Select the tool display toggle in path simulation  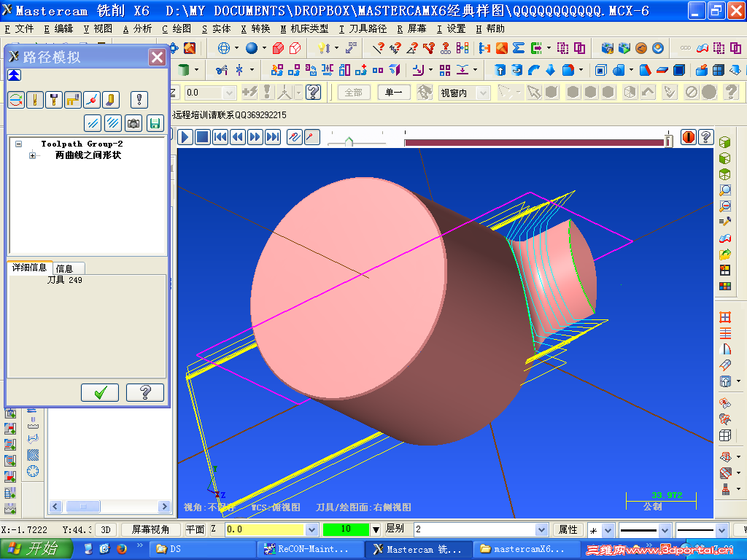click(x=35, y=99)
